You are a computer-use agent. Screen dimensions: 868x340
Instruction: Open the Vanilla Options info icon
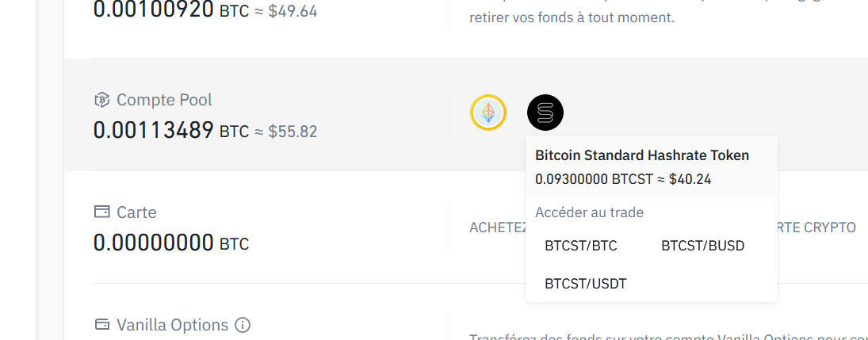(x=243, y=324)
